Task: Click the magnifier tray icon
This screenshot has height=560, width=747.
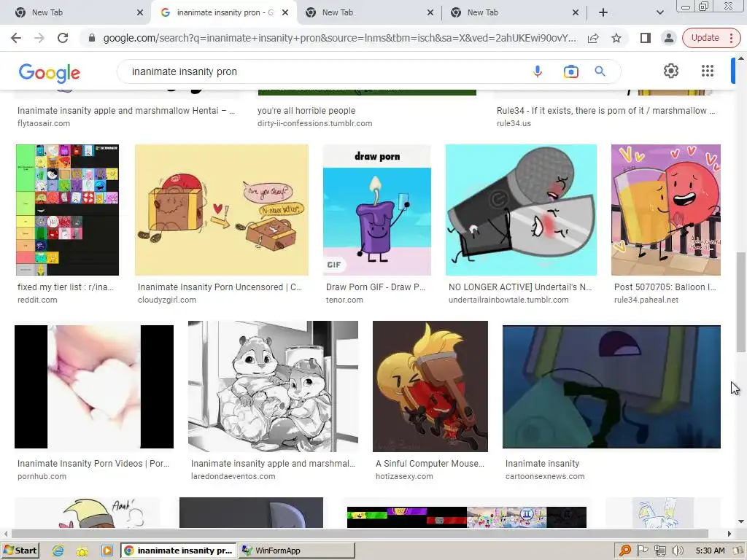Action: point(625,551)
